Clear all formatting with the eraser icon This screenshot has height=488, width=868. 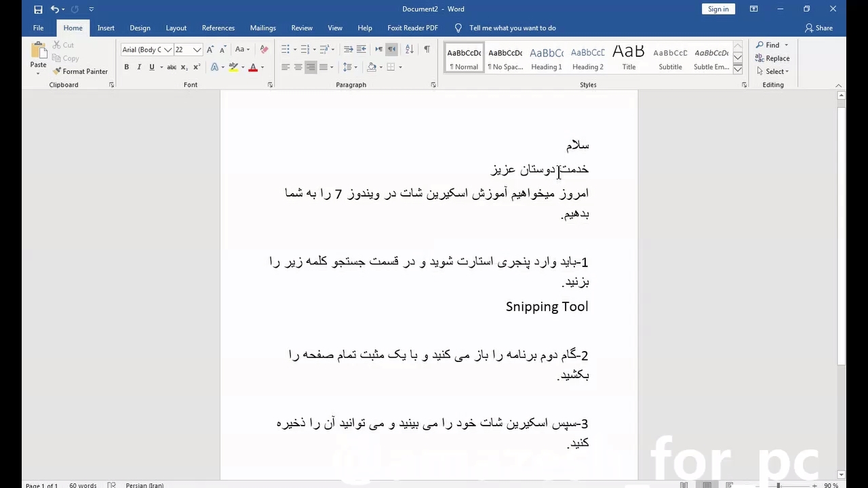(x=264, y=49)
